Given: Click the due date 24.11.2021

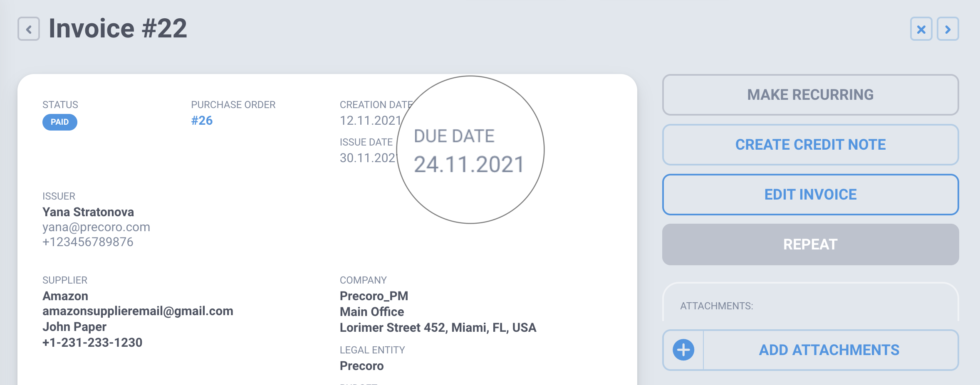Looking at the screenshot, I should coord(469,165).
